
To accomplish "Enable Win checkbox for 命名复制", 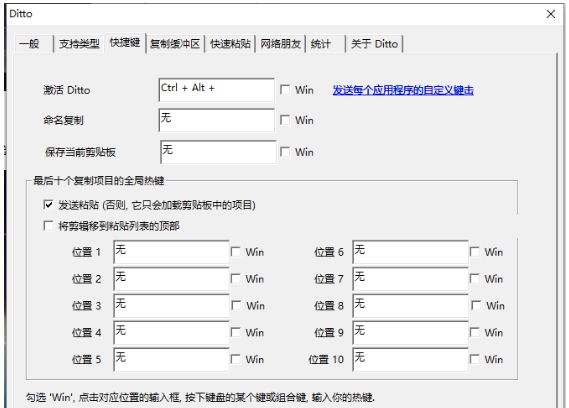I will click(x=285, y=120).
